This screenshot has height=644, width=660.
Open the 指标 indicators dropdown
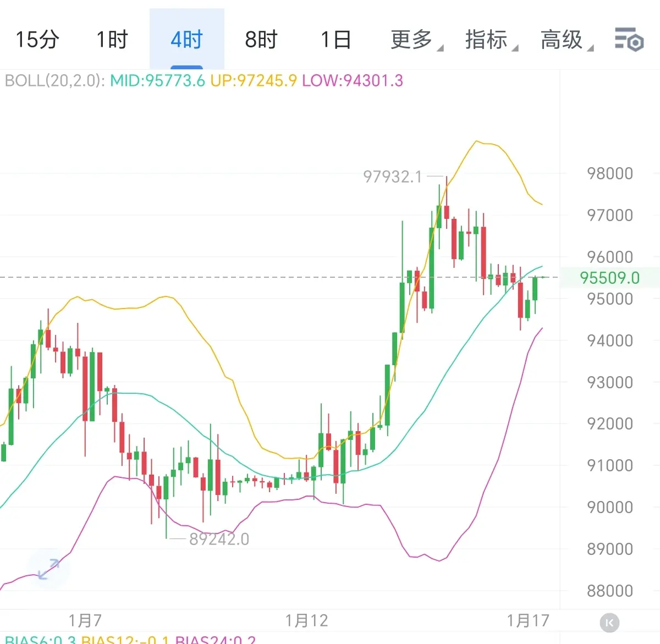click(491, 40)
